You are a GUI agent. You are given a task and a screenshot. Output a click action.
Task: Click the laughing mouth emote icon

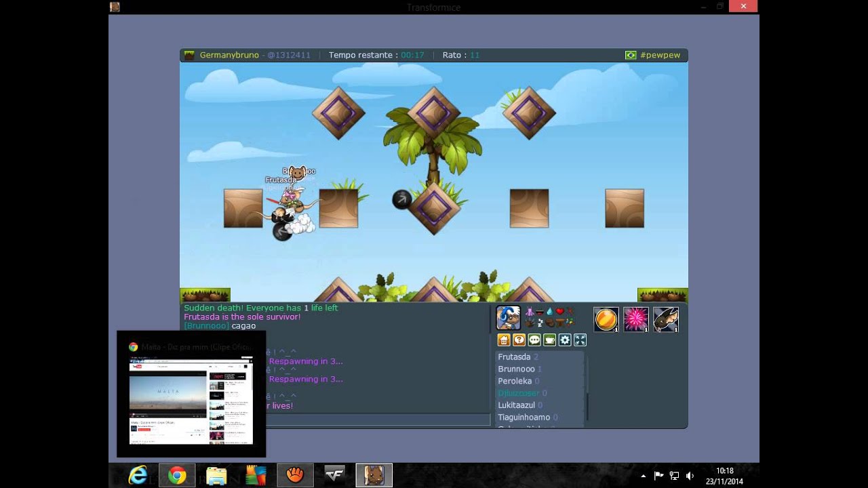540,312
